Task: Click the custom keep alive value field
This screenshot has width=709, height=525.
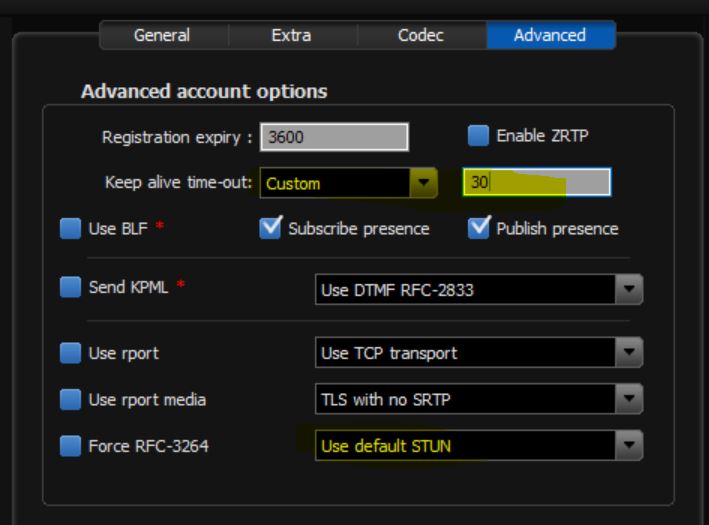Action: pos(536,182)
